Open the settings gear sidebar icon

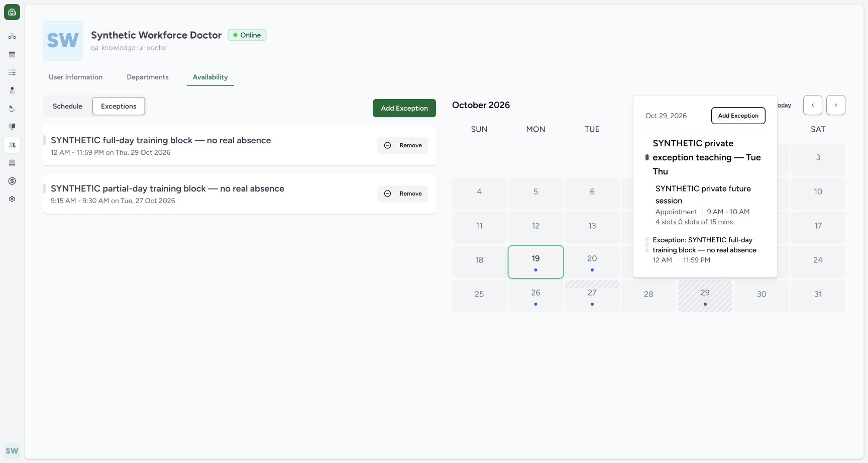pos(12,199)
